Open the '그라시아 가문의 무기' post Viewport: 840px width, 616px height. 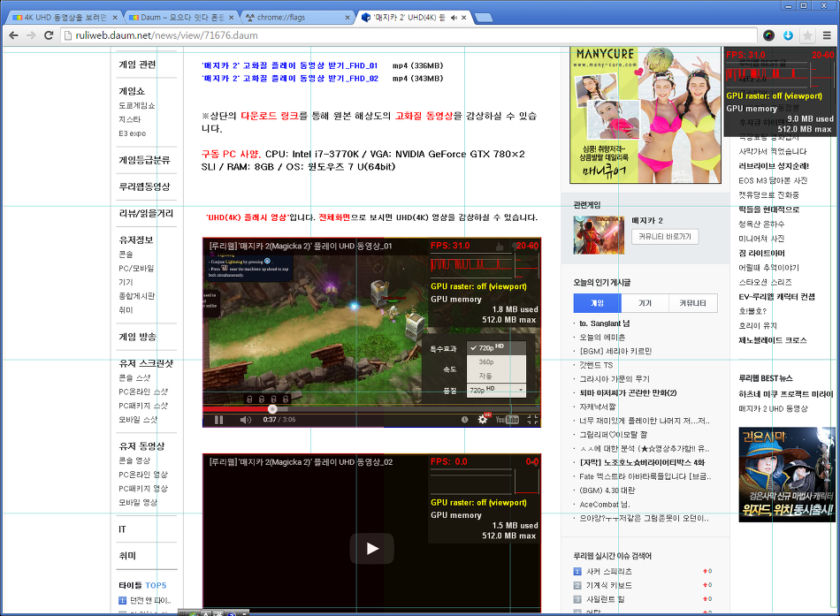[615, 379]
